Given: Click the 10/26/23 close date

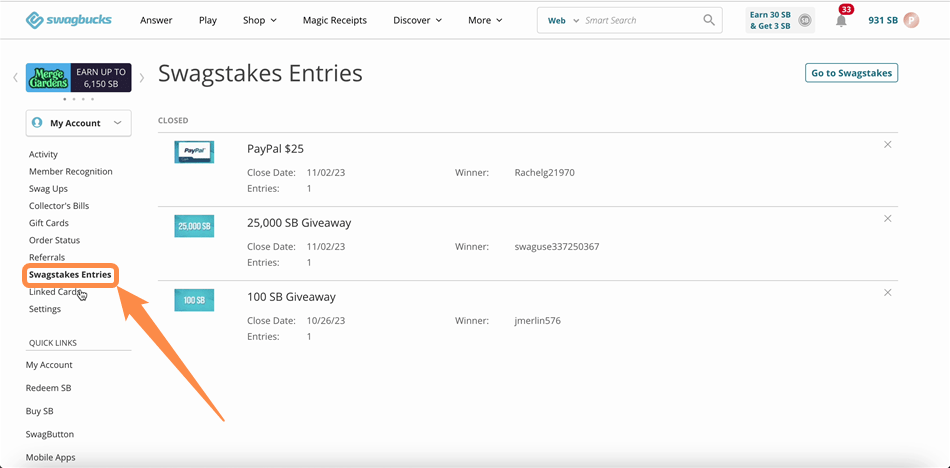Looking at the screenshot, I should point(327,321).
